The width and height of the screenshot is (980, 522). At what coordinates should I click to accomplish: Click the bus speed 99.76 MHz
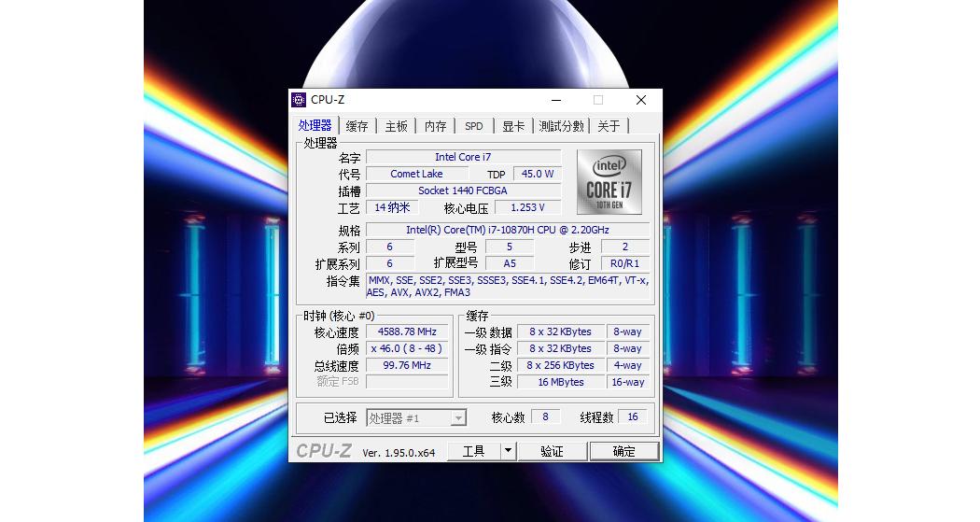407,366
